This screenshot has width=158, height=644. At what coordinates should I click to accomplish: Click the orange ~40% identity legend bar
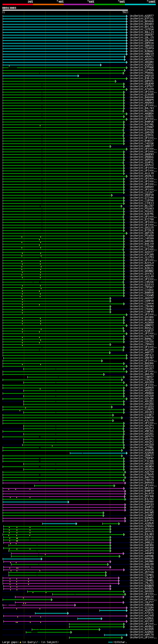48,4
